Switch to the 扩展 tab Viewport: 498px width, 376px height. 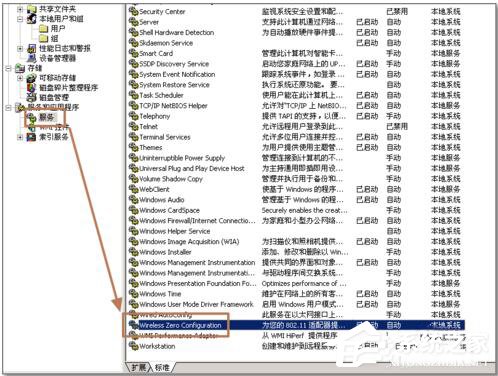pos(139,367)
